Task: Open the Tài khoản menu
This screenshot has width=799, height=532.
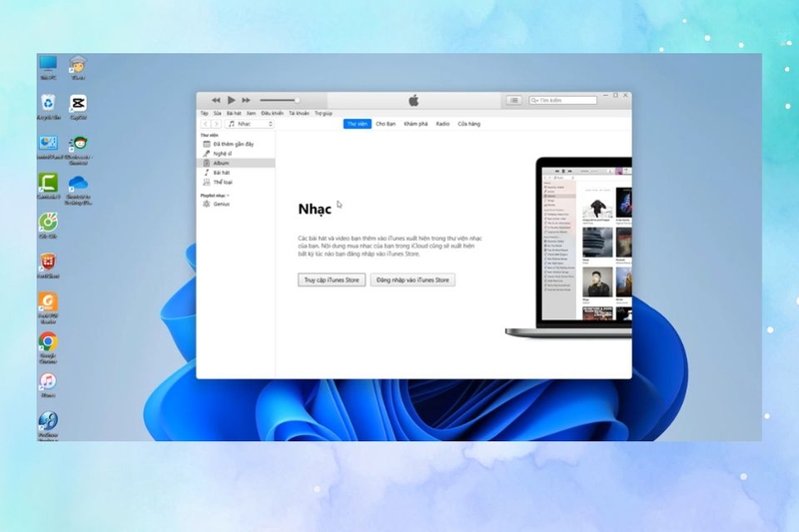Action: 299,113
